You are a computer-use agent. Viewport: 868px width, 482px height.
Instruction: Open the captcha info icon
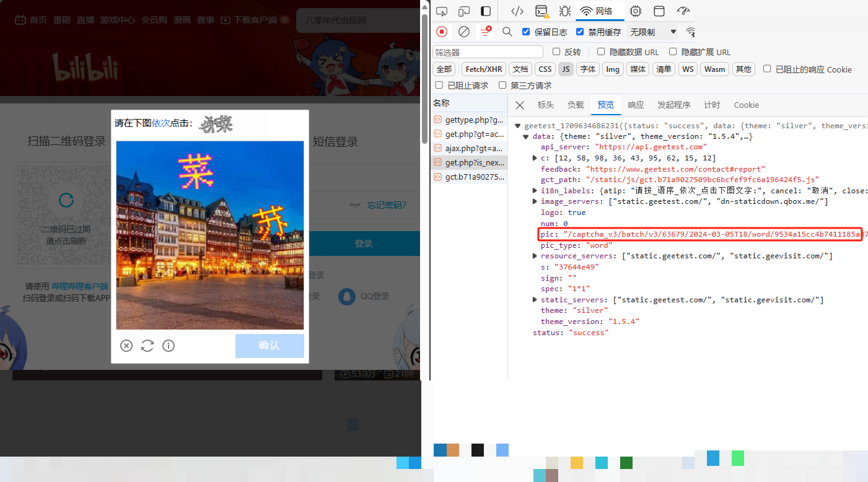pos(169,346)
